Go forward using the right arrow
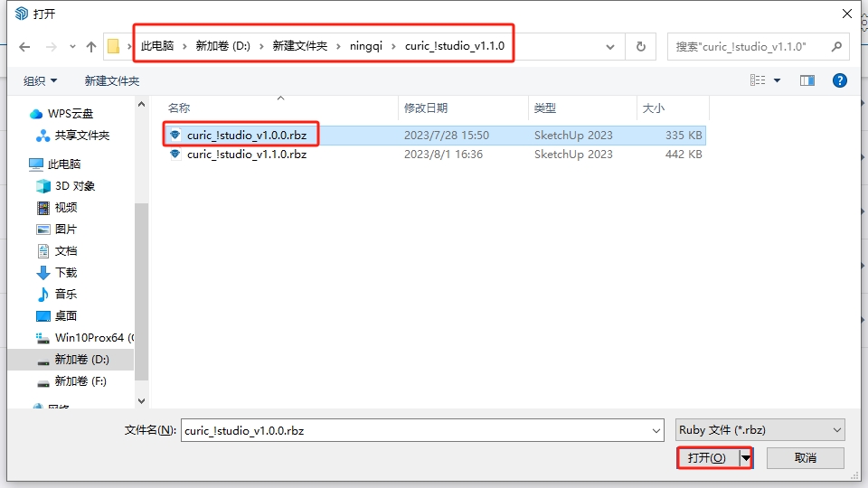Viewport: 868px width, 488px height. pyautogui.click(x=51, y=47)
